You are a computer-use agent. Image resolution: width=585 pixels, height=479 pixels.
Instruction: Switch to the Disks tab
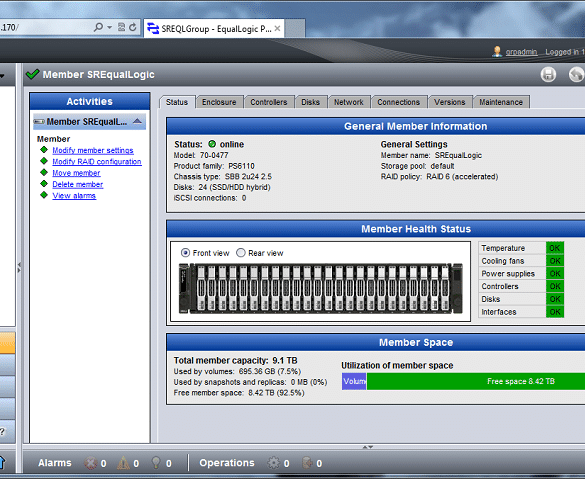click(x=310, y=102)
